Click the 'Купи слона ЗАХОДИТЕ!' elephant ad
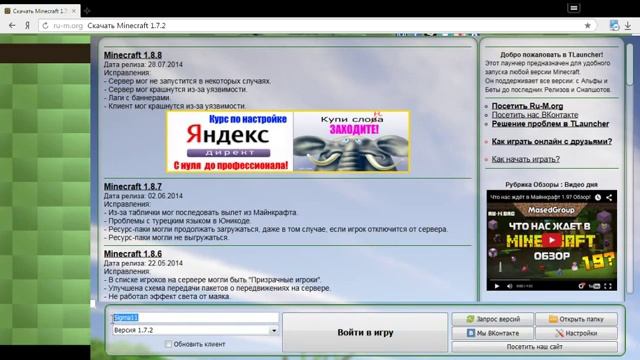Screen dimensions: 640x360 (351, 142)
